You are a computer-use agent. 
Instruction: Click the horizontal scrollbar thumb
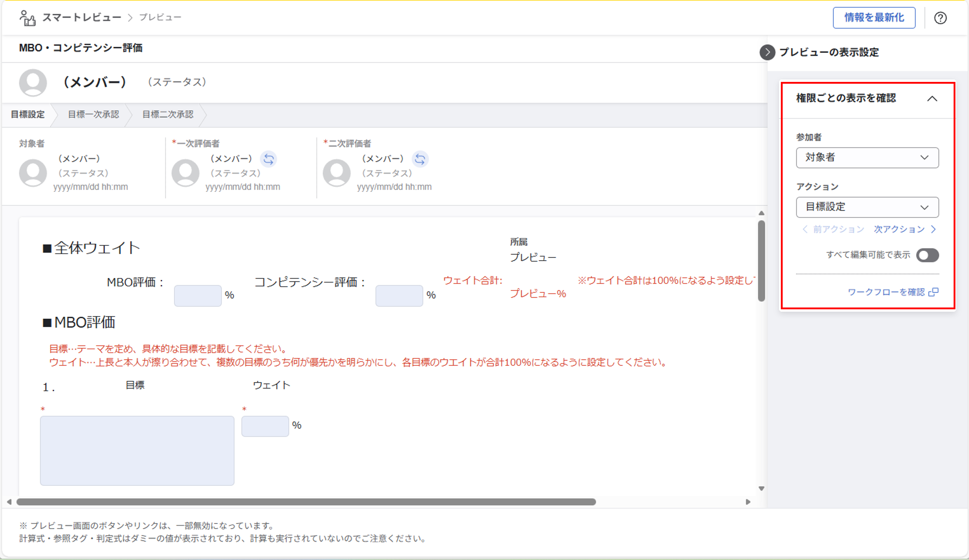click(x=306, y=502)
